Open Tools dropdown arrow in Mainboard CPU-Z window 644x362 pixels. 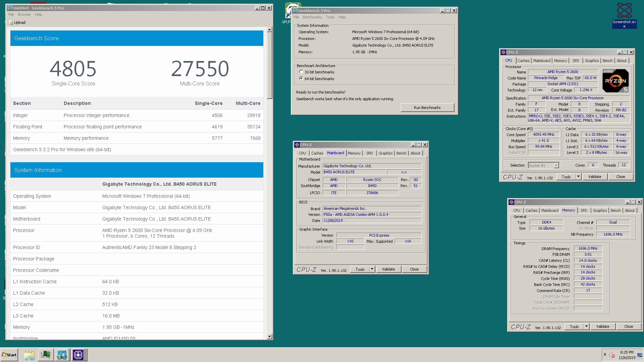tap(372, 269)
